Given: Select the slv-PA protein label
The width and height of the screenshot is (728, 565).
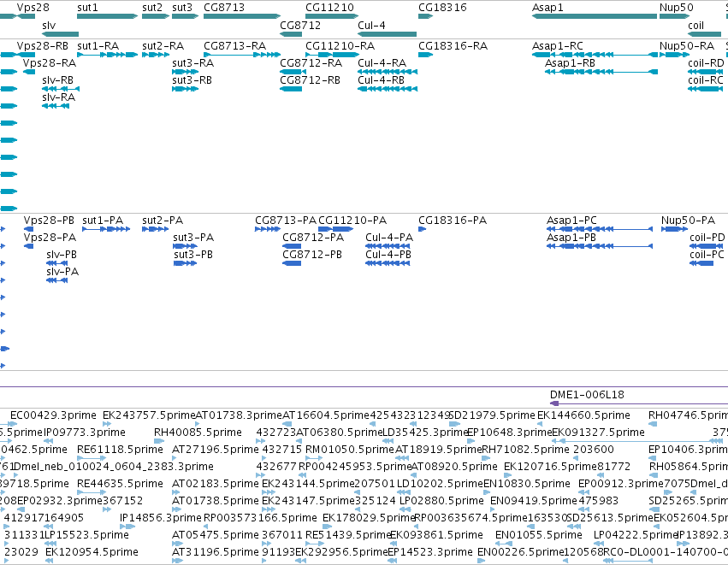Looking at the screenshot, I should pyautogui.click(x=62, y=272).
